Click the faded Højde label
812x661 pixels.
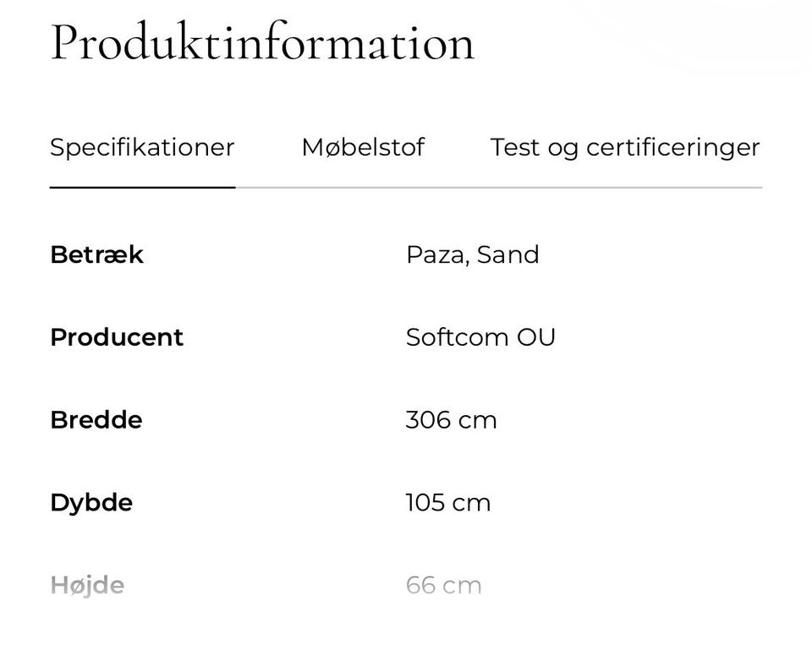87,585
